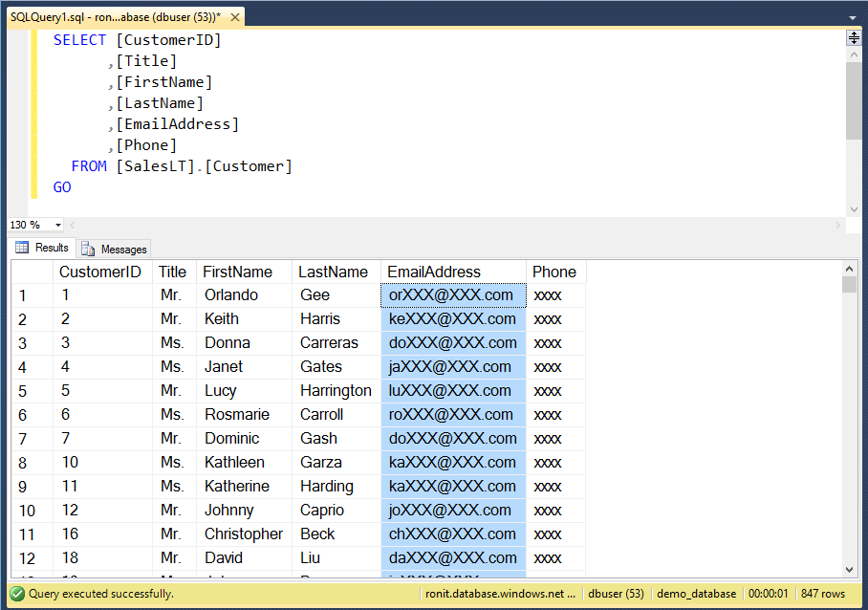Select the email cell orXXX@XXX.com
This screenshot has width=868, height=610.
pyautogui.click(x=452, y=295)
